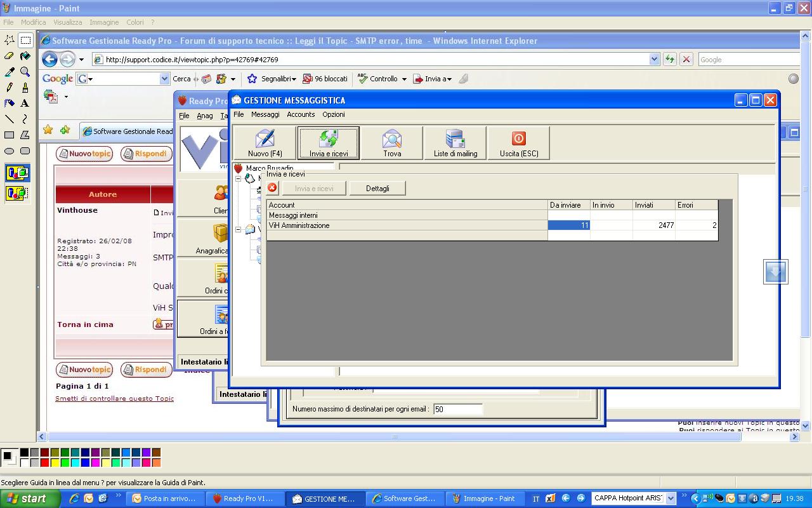Click the blue down-arrow button at right
This screenshot has width=812, height=508.
click(776, 272)
